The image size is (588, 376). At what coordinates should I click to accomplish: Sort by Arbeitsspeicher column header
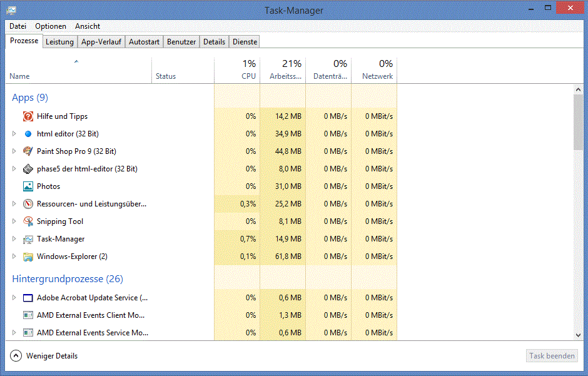pos(283,69)
